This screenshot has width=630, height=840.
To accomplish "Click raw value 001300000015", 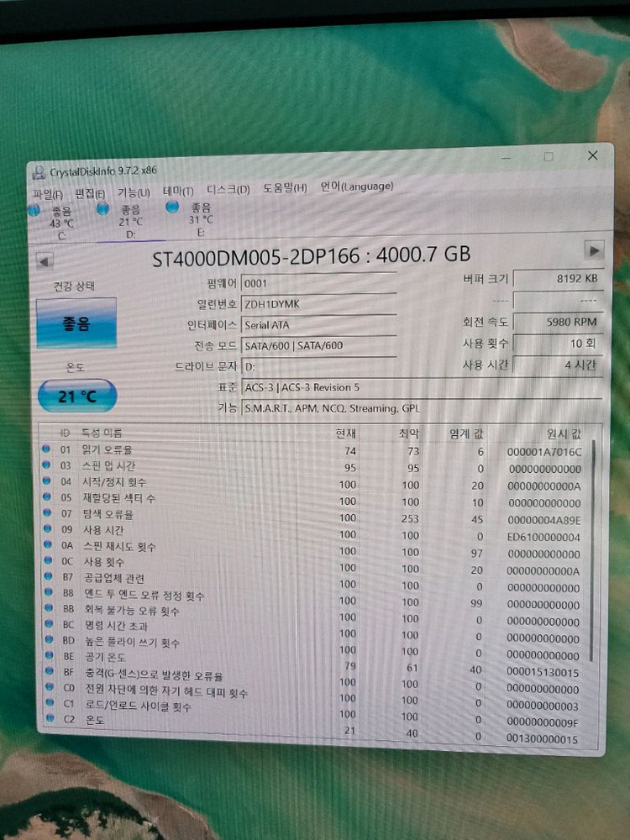I will tap(542, 738).
